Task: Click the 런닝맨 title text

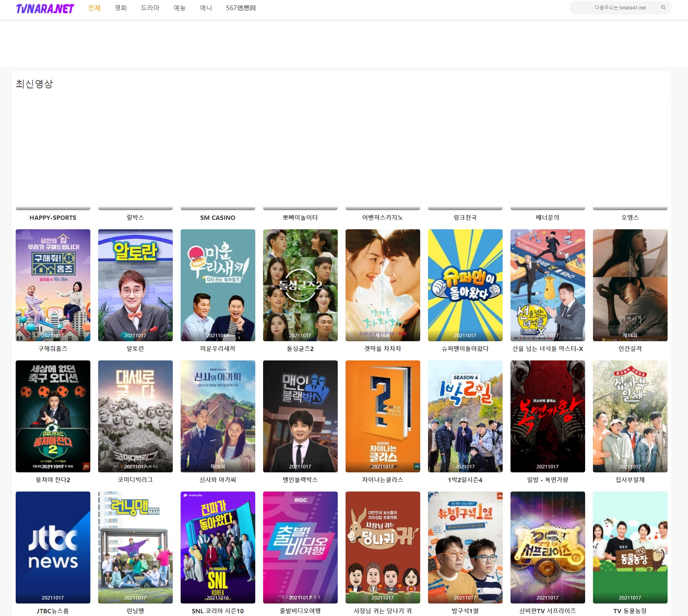Action: (x=135, y=611)
